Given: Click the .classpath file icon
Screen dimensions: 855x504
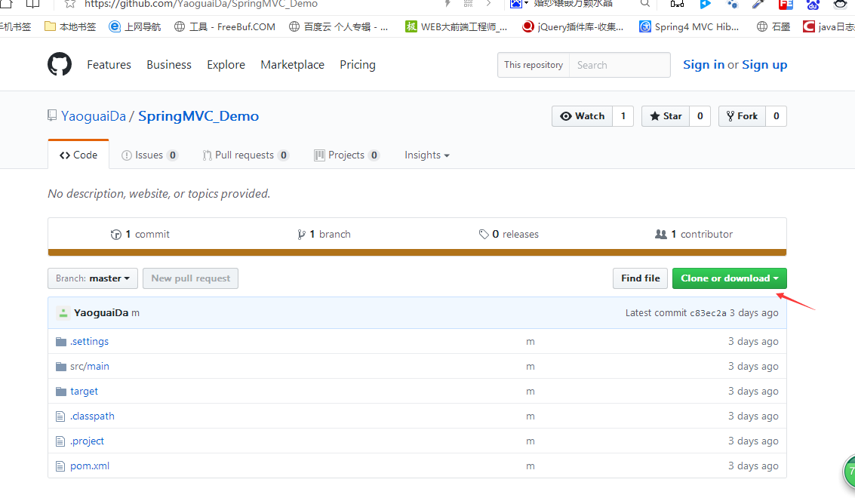Looking at the screenshot, I should (x=61, y=416).
